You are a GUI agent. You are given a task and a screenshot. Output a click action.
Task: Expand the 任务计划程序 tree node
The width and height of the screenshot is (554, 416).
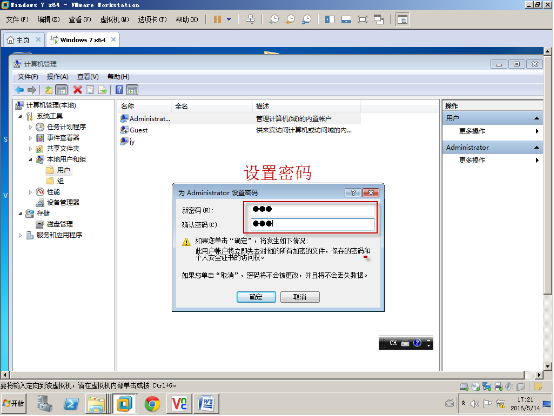pos(30,127)
